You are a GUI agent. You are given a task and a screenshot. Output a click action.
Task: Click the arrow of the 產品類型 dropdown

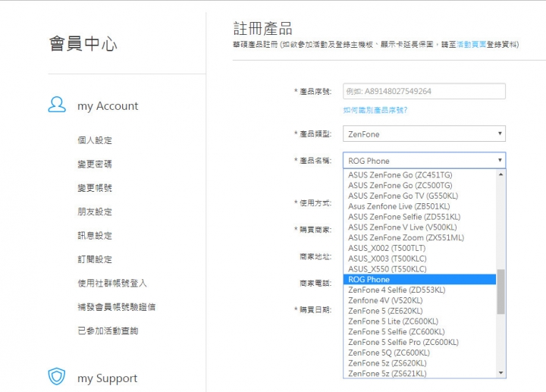point(500,133)
